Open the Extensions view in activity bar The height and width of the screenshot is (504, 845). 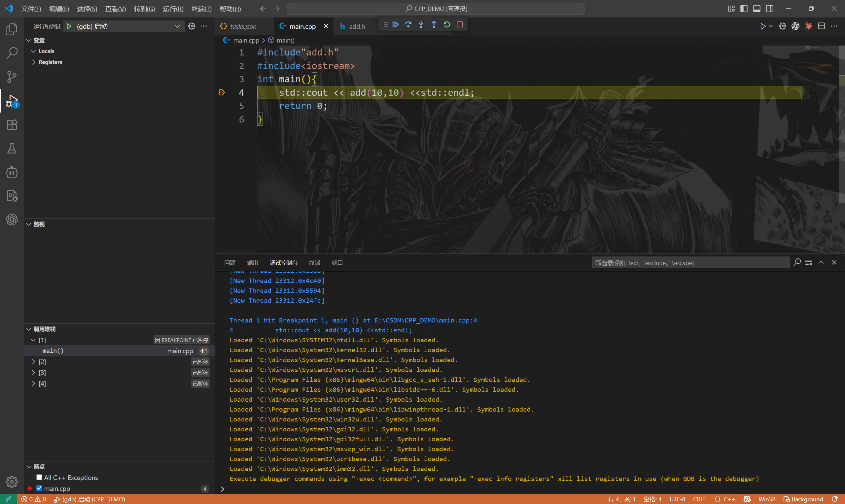pos(12,125)
